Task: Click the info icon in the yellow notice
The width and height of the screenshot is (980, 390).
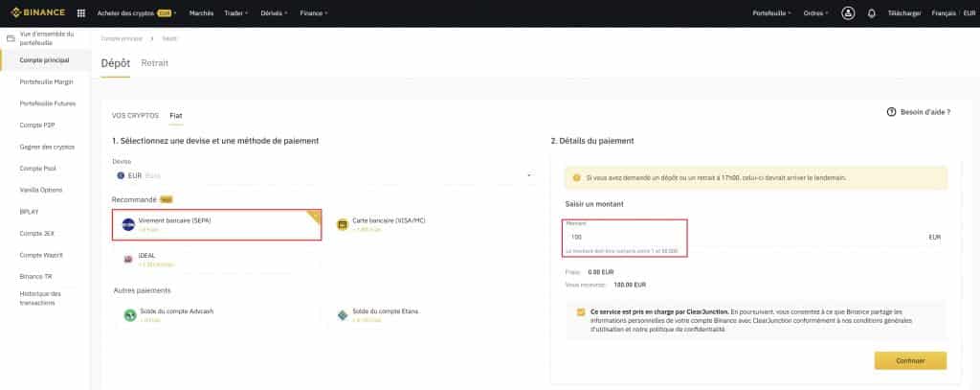Action: (x=576, y=178)
